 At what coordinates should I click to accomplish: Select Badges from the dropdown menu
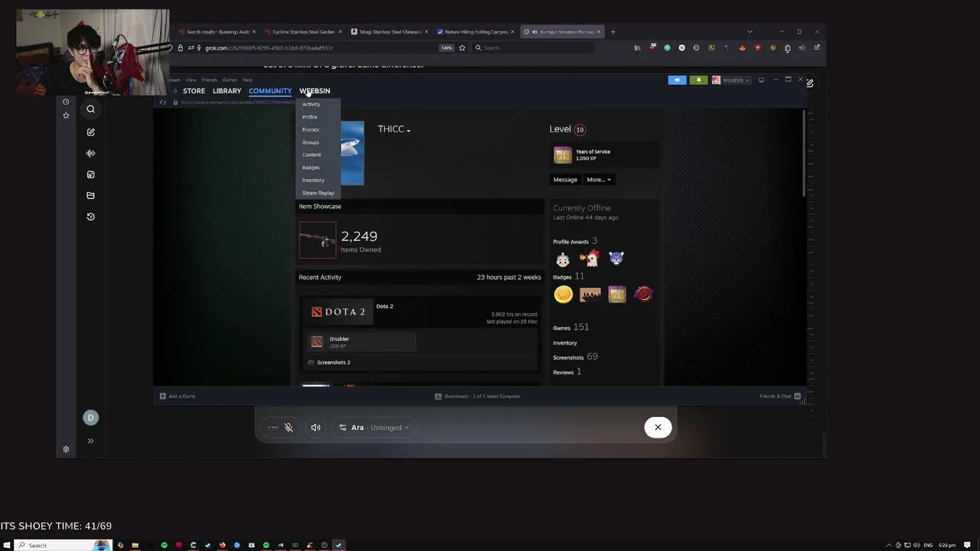[x=311, y=168]
